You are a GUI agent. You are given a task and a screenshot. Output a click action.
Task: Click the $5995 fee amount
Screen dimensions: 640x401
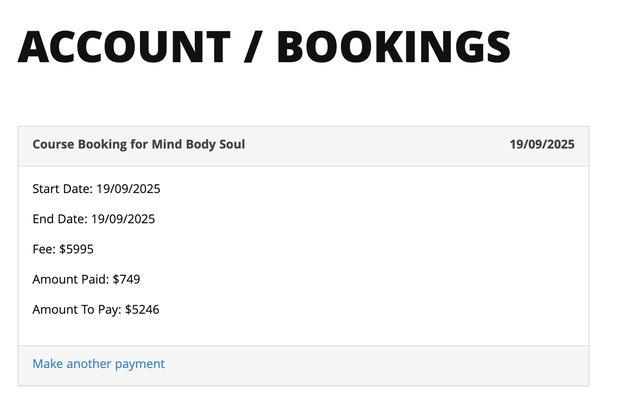pos(76,249)
